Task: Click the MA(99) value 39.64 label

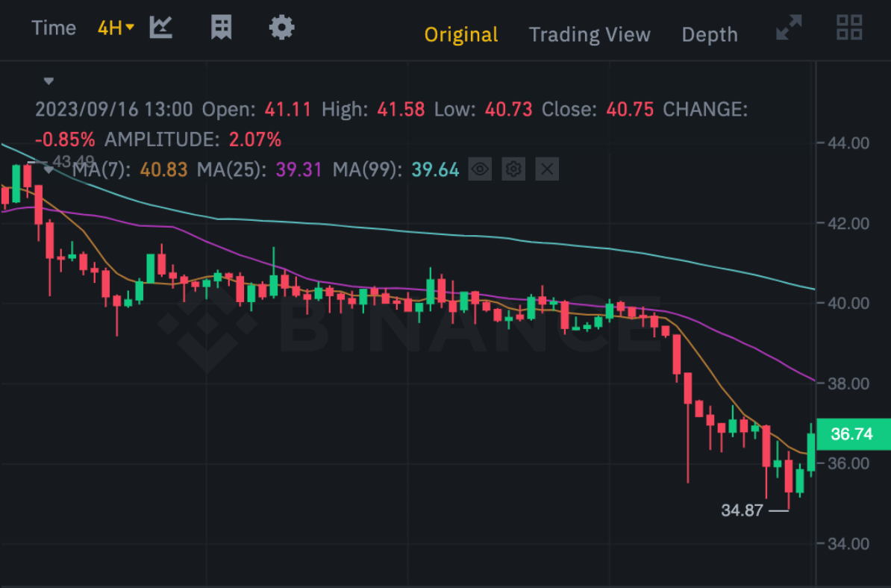Action: click(435, 169)
